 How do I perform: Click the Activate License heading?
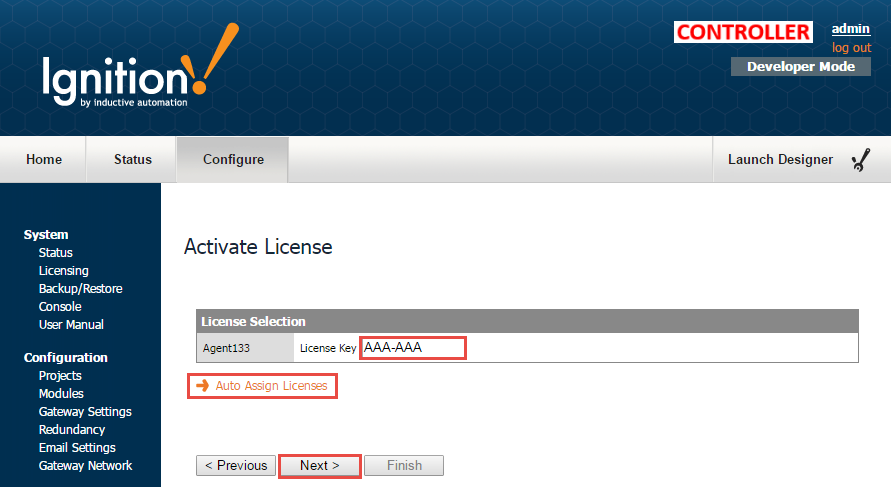coord(258,247)
